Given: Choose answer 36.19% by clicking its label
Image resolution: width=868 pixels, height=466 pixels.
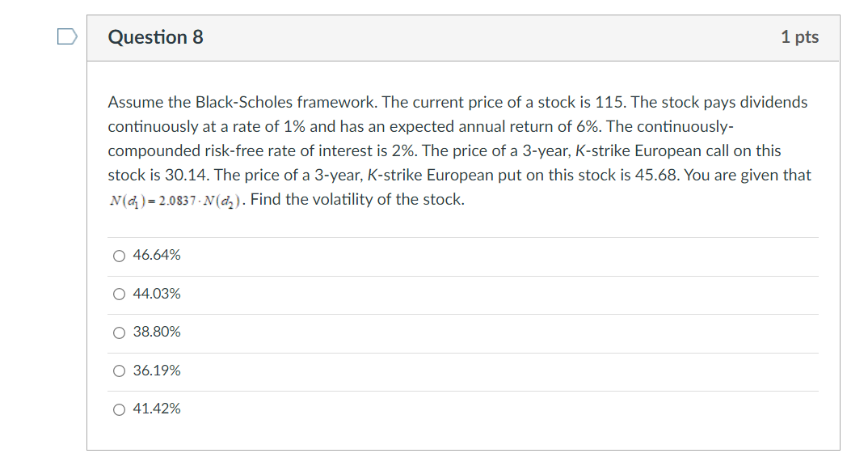Looking at the screenshot, I should (156, 370).
